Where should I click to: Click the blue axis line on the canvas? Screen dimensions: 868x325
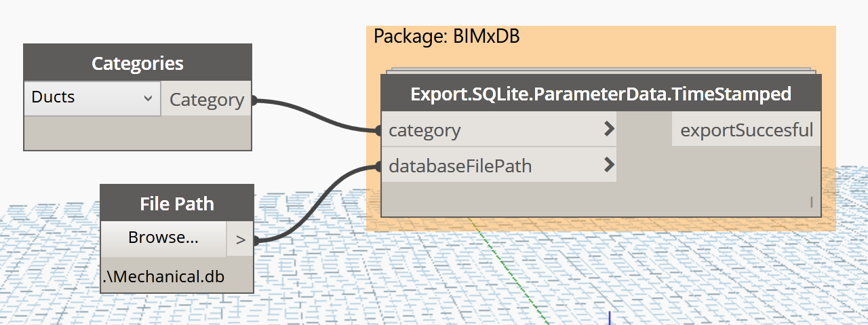(610, 318)
